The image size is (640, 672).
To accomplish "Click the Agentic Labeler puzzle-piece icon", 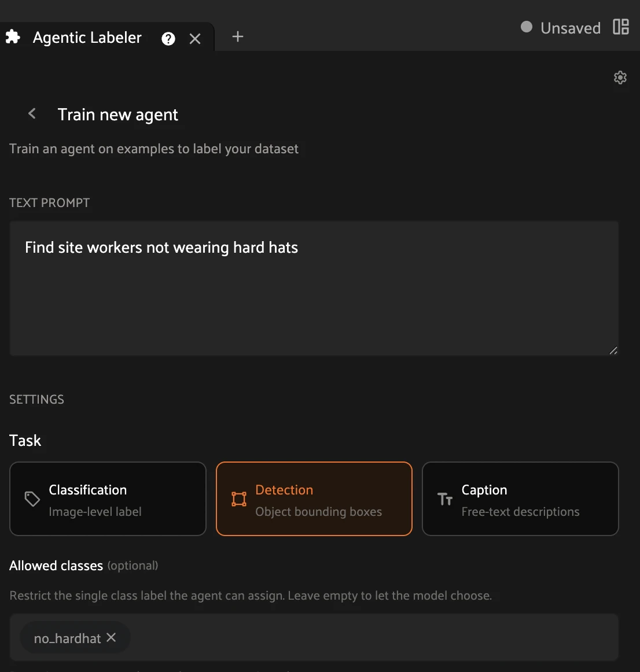I will pos(13,37).
